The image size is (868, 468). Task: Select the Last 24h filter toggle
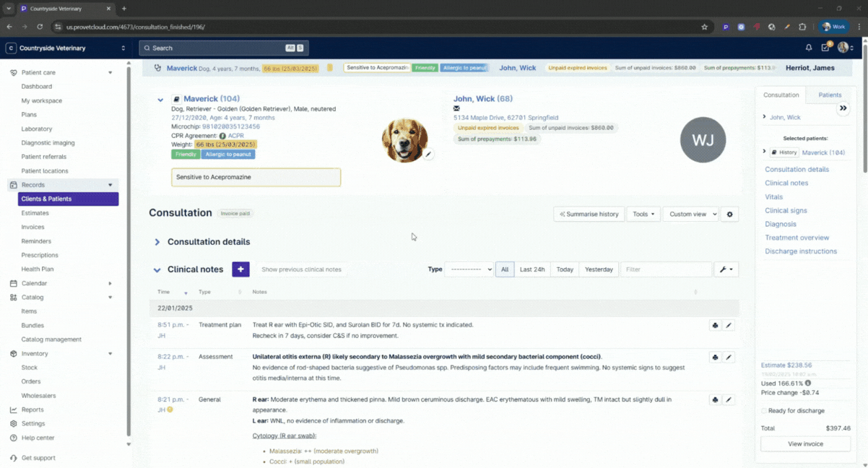coord(532,269)
